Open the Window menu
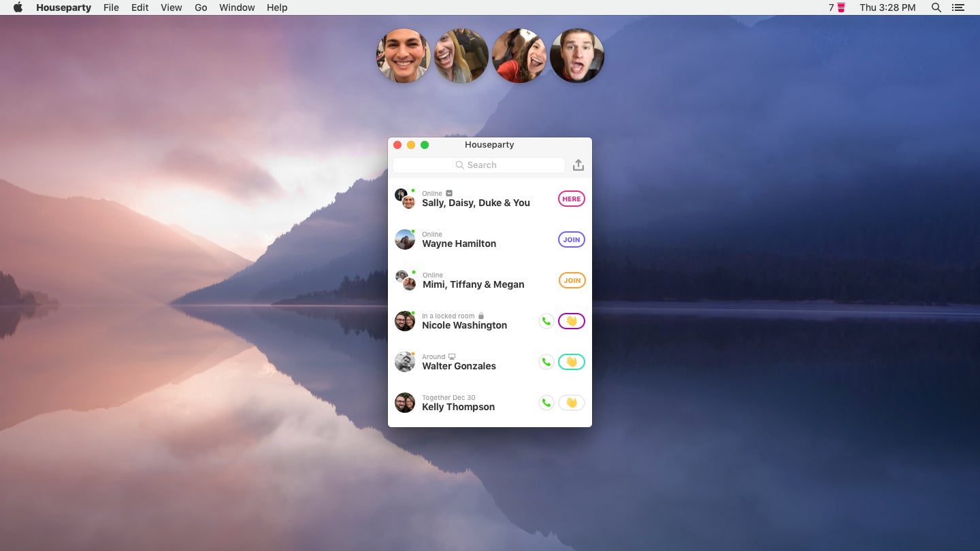 (237, 7)
